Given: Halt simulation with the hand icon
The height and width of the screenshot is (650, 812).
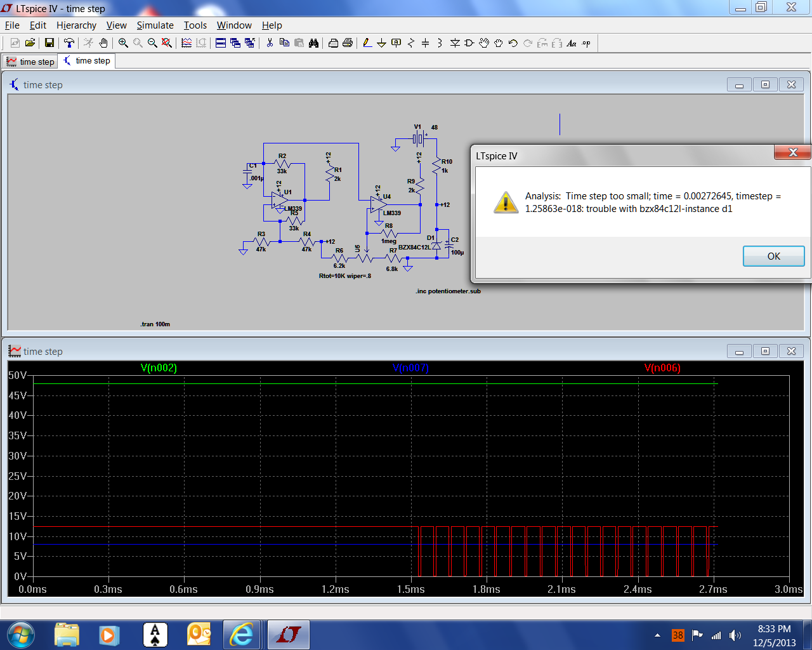Looking at the screenshot, I should 103,43.
